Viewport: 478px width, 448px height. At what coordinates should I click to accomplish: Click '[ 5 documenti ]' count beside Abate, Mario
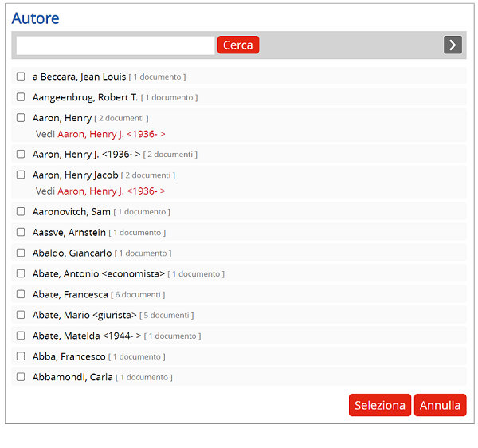pyautogui.click(x=167, y=316)
